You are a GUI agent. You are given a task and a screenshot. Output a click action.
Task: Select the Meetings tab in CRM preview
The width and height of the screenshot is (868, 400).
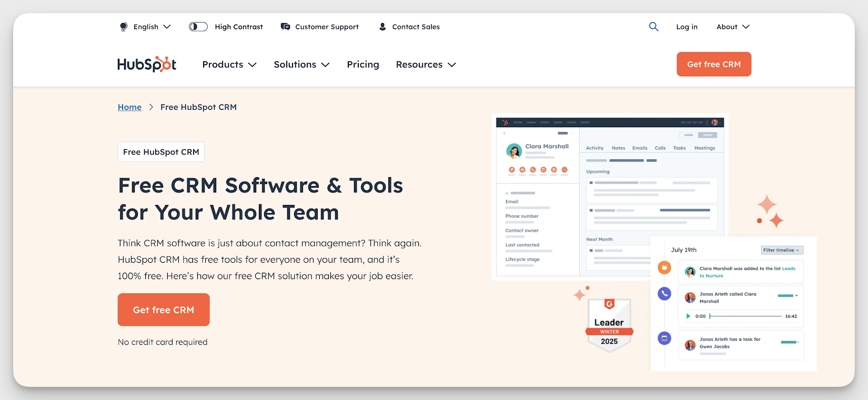705,148
